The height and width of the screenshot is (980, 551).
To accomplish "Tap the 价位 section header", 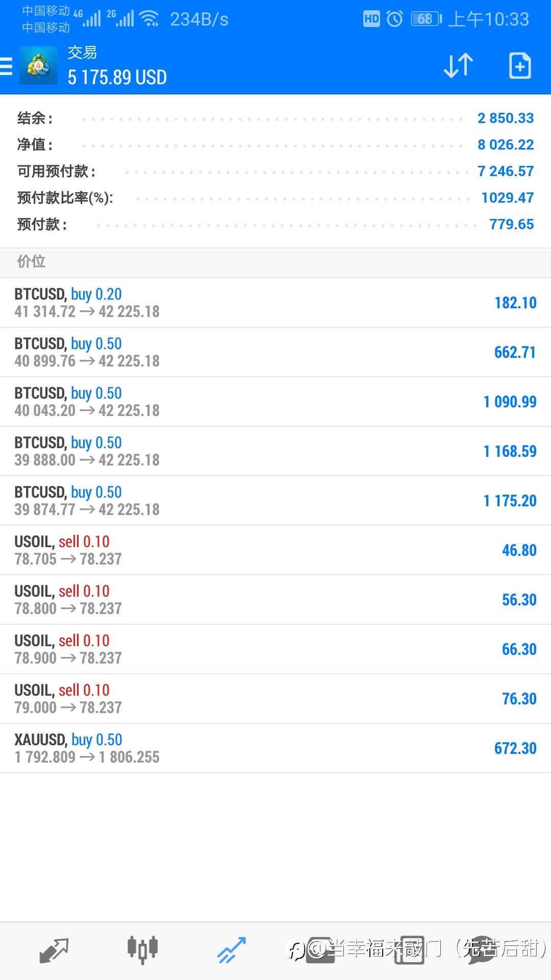I will point(32,262).
